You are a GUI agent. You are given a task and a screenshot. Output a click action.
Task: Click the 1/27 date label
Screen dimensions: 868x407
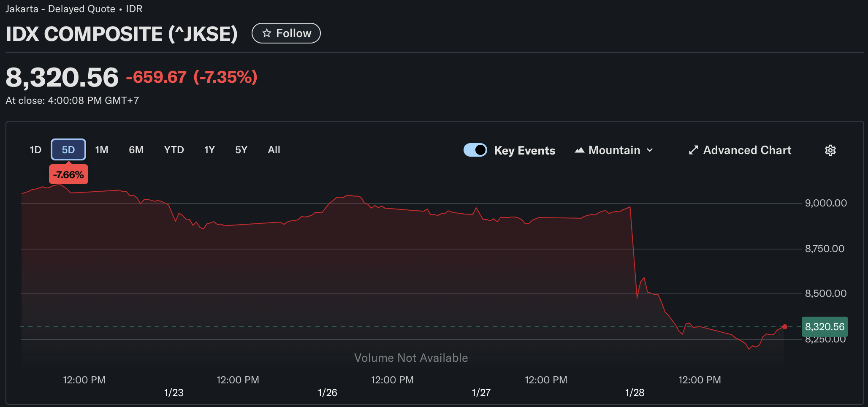click(x=481, y=393)
